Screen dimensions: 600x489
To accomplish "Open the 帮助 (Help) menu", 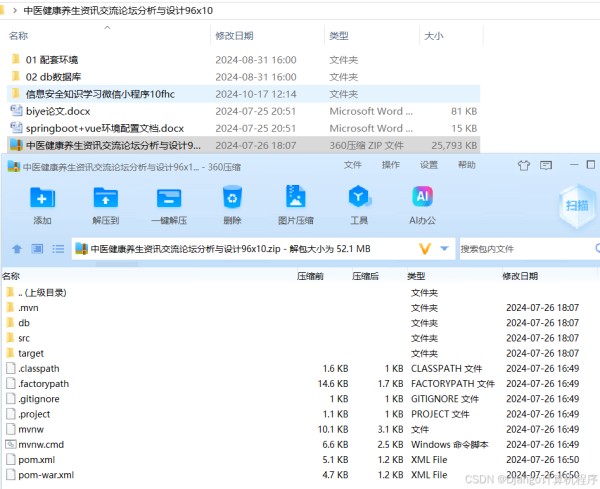I will tap(467, 165).
